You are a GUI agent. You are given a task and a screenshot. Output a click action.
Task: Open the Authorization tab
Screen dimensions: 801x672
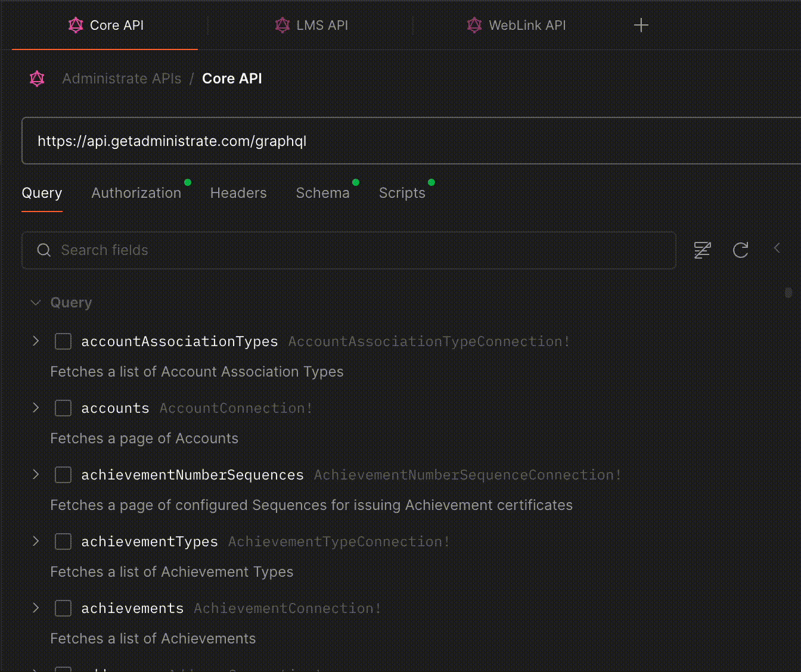pyautogui.click(x=136, y=193)
